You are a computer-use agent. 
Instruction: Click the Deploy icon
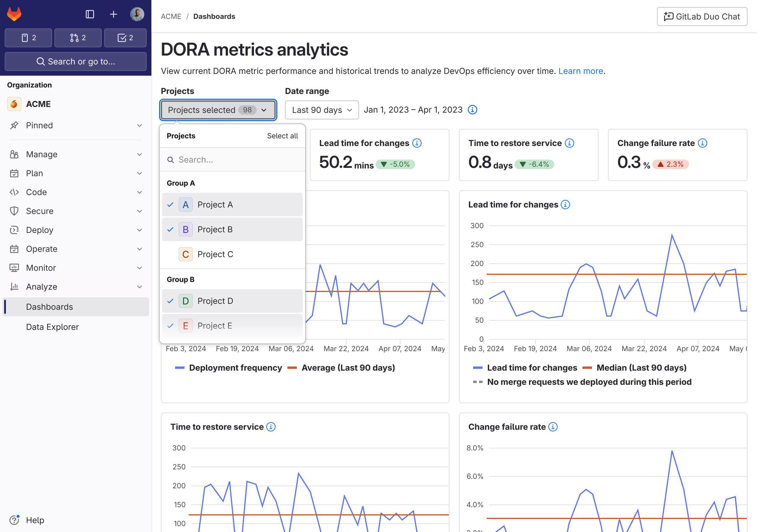point(14,230)
